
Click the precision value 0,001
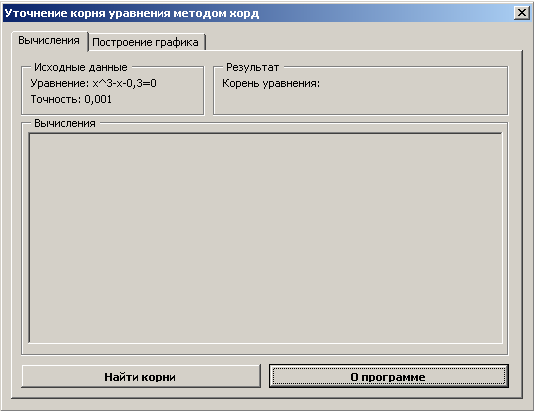pyautogui.click(x=98, y=99)
